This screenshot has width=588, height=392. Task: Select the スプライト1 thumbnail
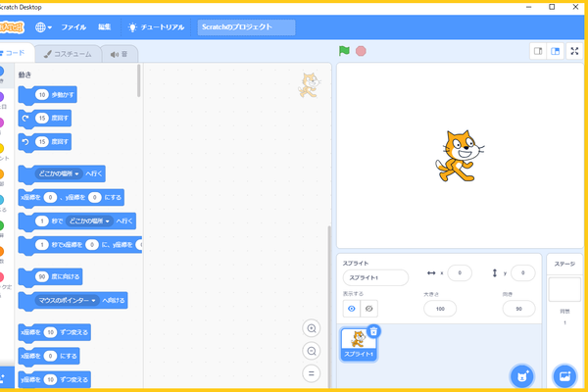359,344
